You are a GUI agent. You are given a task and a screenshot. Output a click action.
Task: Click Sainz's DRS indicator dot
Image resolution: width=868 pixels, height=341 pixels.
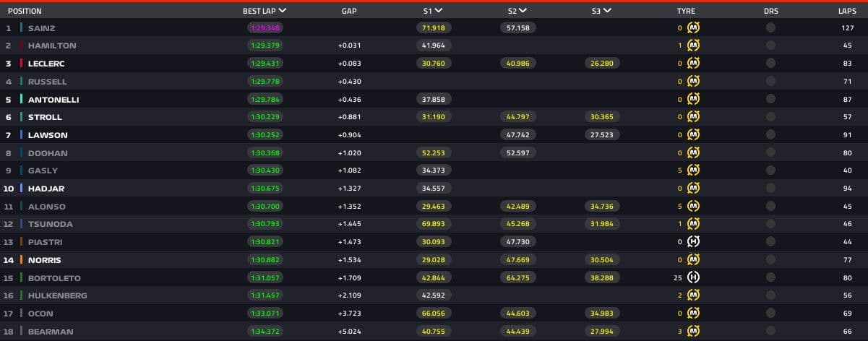click(770, 27)
